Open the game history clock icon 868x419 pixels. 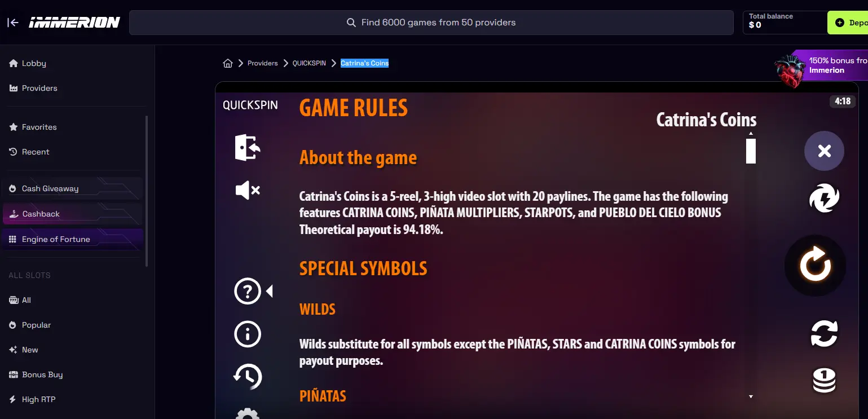point(248,376)
